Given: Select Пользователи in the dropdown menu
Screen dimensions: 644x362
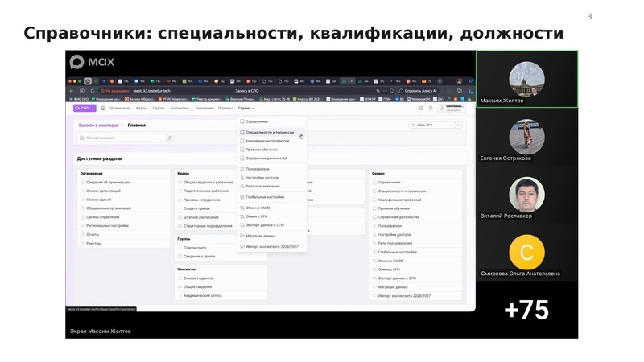Looking at the screenshot, I should 272,169.
